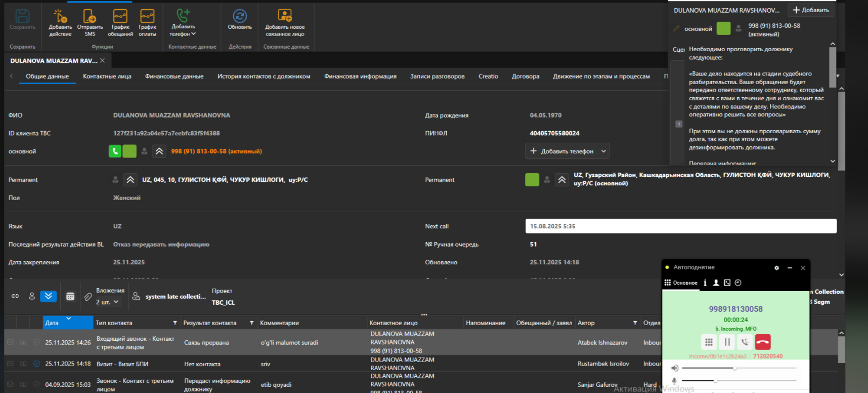
Task: Hang up call with red phone button
Action: 763,342
